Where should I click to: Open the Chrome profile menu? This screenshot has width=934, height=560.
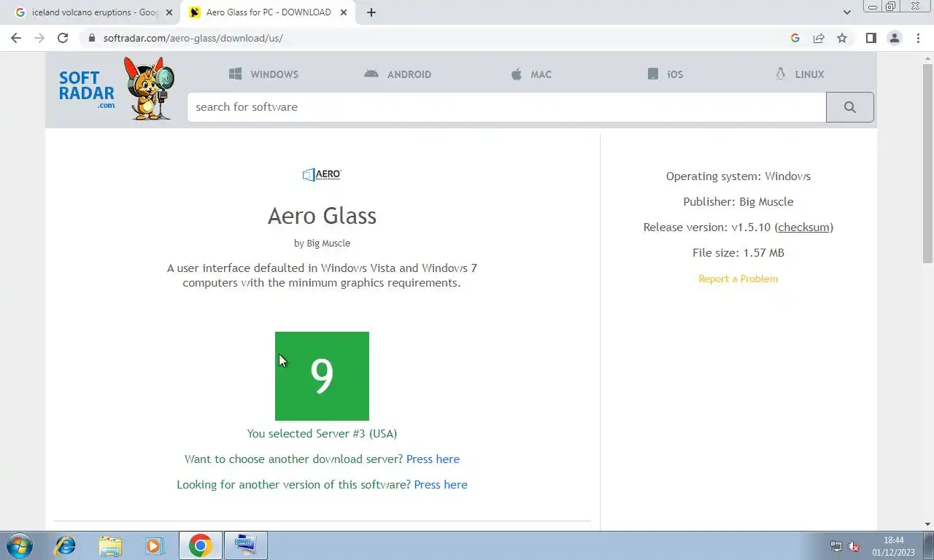894,38
